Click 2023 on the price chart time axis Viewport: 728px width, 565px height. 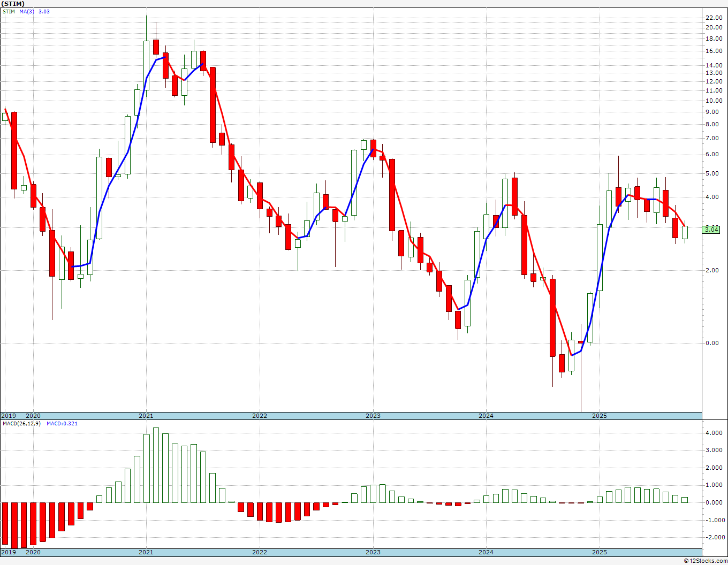[x=373, y=416]
